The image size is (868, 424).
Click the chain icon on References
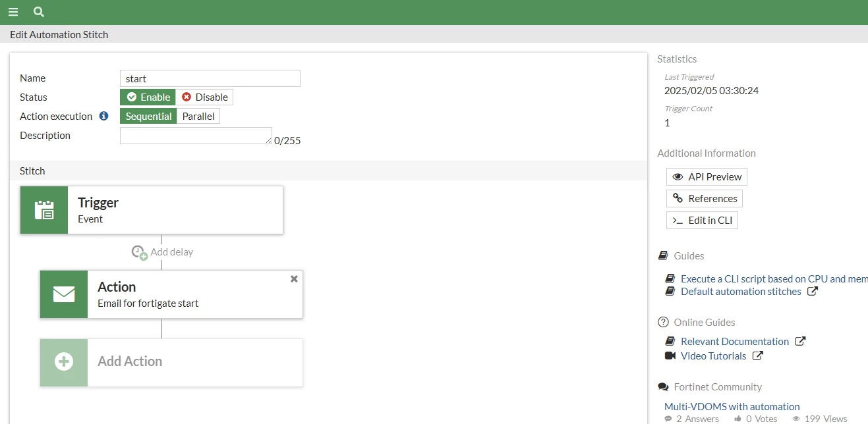[x=678, y=198]
